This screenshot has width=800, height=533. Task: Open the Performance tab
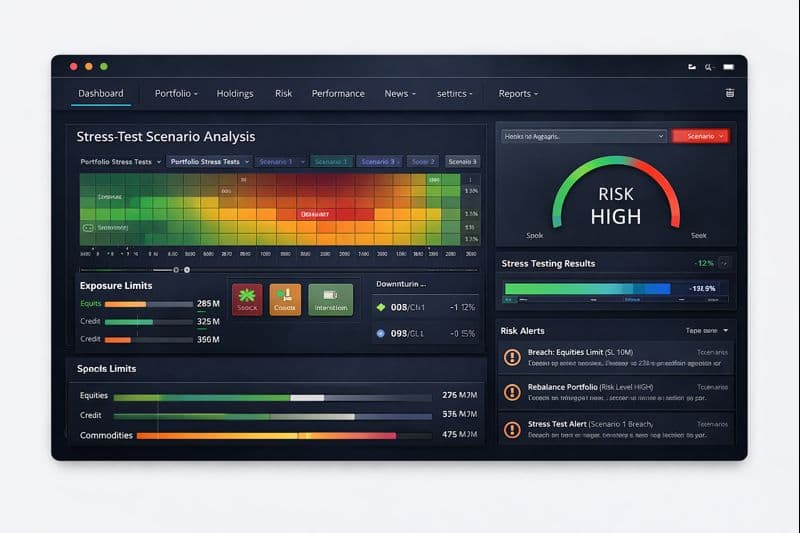point(338,93)
